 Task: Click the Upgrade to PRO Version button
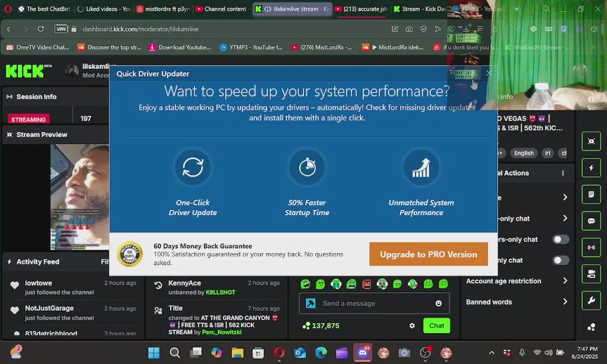tap(428, 254)
